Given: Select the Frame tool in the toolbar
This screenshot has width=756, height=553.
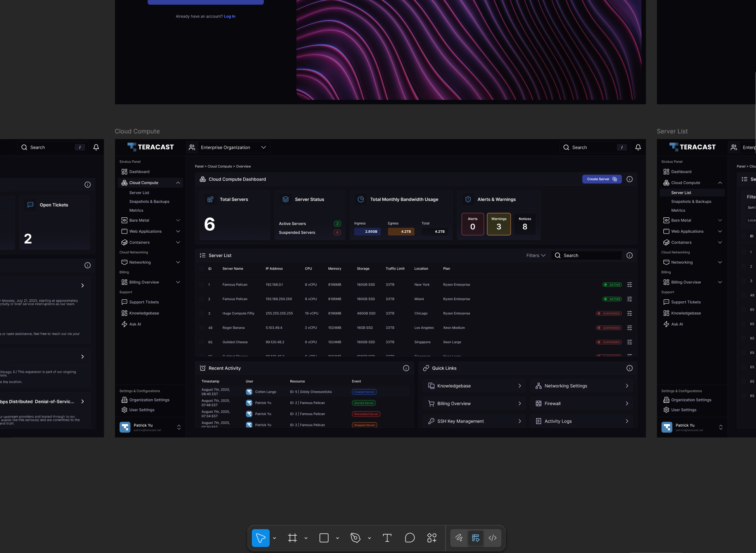Looking at the screenshot, I should [293, 538].
